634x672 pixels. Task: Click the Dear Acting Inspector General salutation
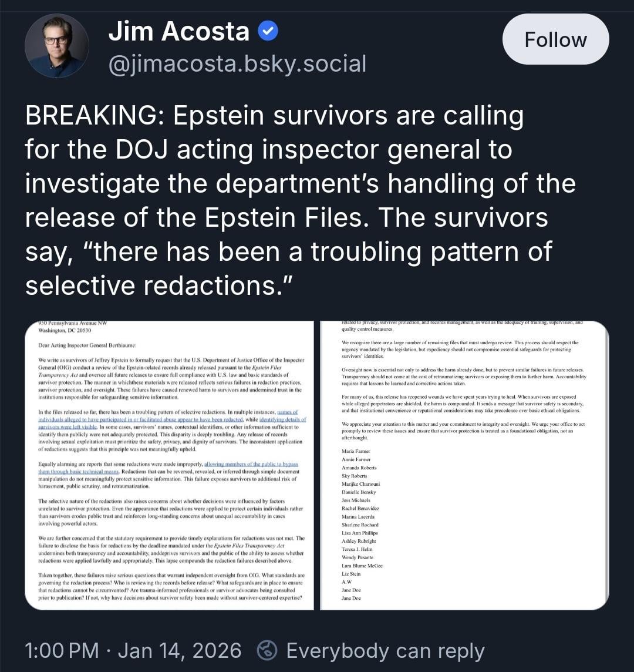[x=87, y=344]
